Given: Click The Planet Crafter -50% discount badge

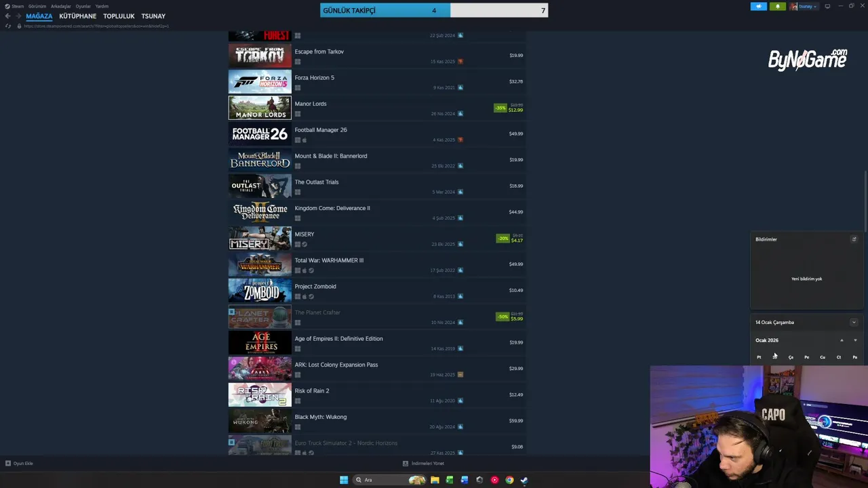Looking at the screenshot, I should click(x=502, y=317).
